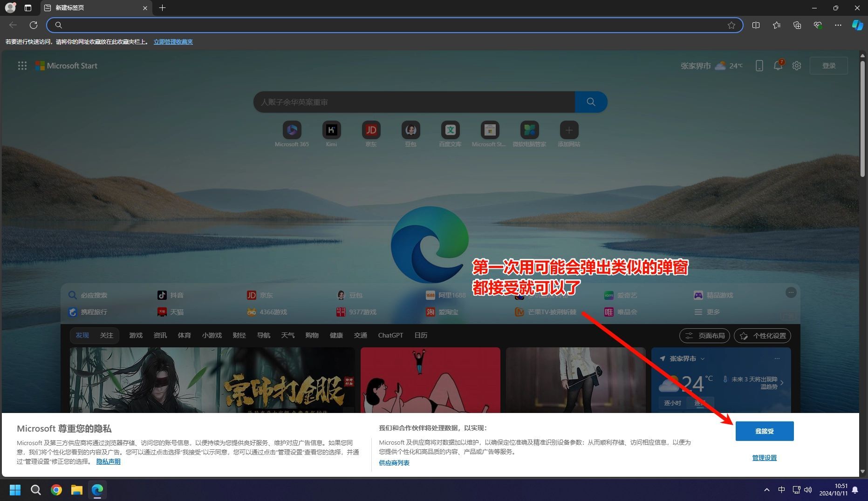The width and height of the screenshot is (868, 501).
Task: Add a new site with 添加网站
Action: [x=569, y=130]
